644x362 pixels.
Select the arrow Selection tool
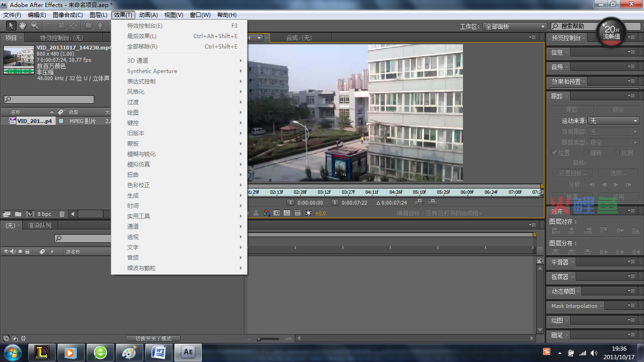point(11,25)
